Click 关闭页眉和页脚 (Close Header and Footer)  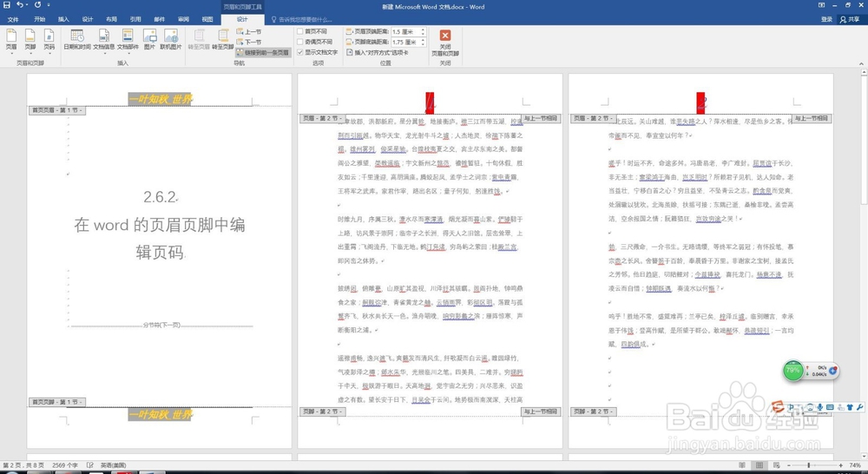click(x=445, y=42)
